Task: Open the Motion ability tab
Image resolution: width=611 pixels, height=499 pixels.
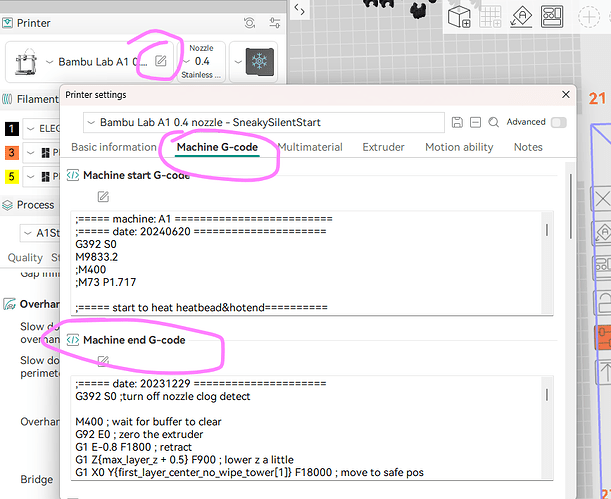Action: (x=459, y=147)
